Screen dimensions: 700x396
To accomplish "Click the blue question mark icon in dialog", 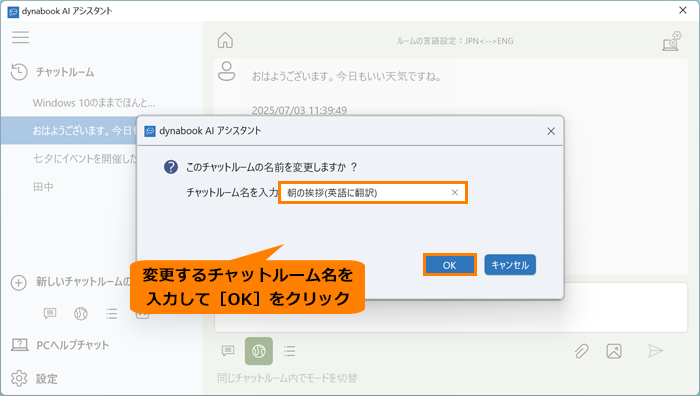I will (x=171, y=167).
